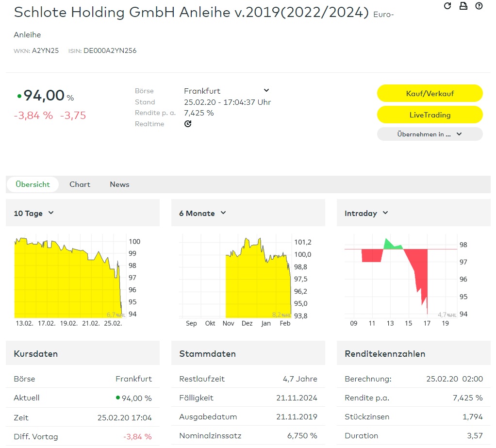Click the LiveTrading button
Viewport: 496px width, 448px height.
tap(430, 115)
